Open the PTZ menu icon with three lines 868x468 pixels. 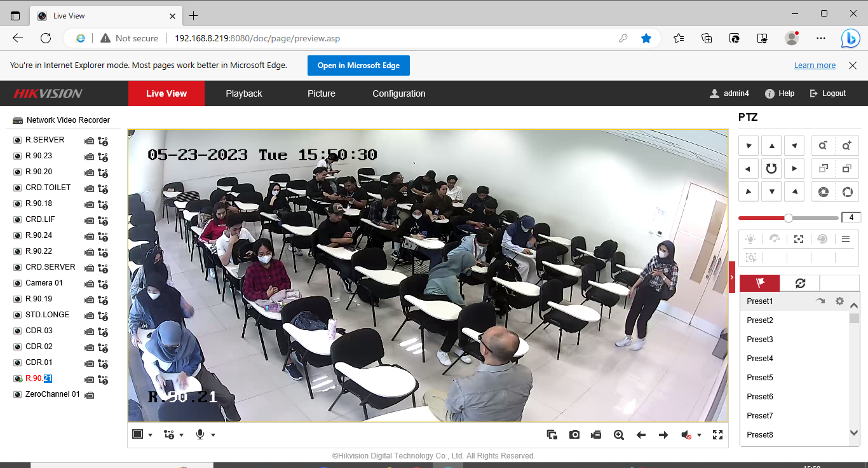coord(846,239)
